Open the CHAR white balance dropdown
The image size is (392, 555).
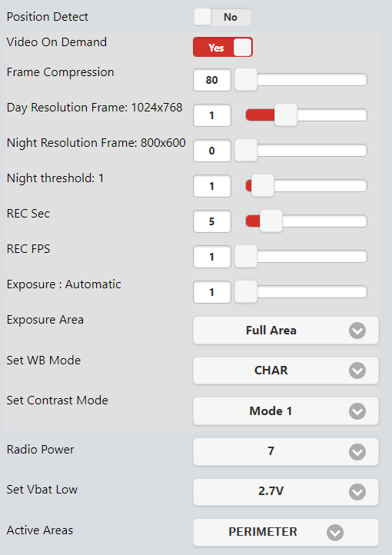point(286,371)
